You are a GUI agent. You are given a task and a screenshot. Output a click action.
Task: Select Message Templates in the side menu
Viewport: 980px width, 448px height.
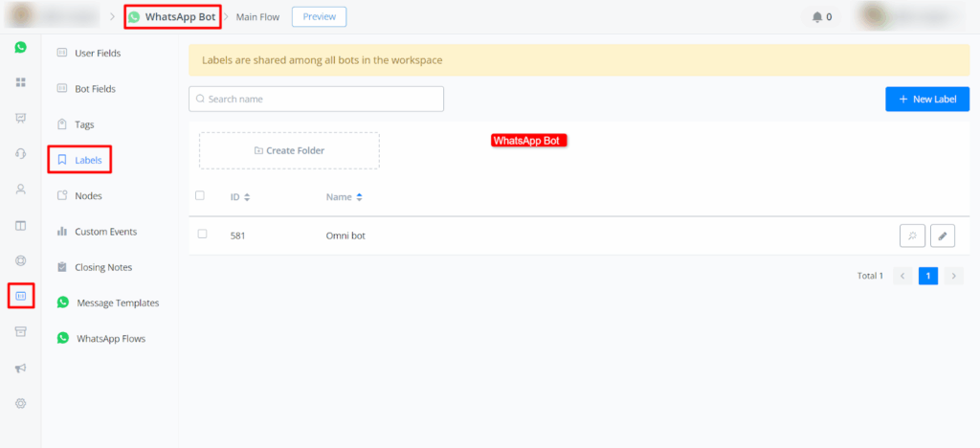(117, 302)
